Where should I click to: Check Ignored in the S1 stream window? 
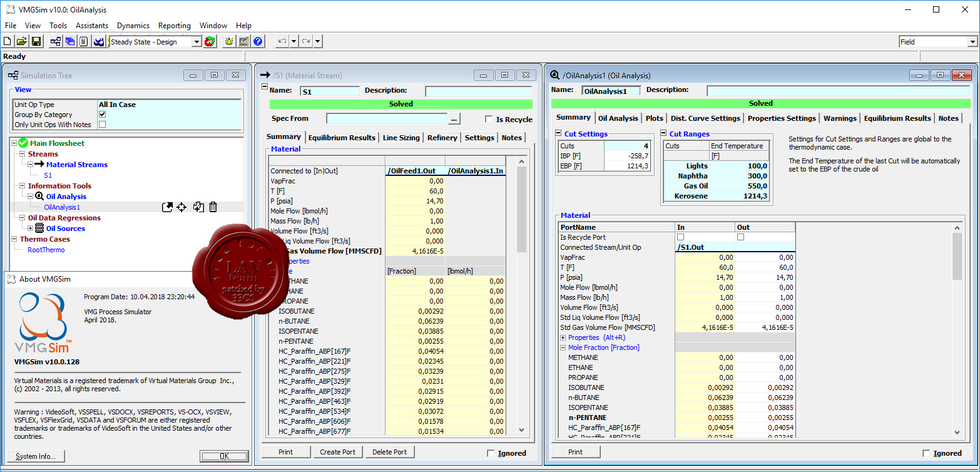point(491,453)
